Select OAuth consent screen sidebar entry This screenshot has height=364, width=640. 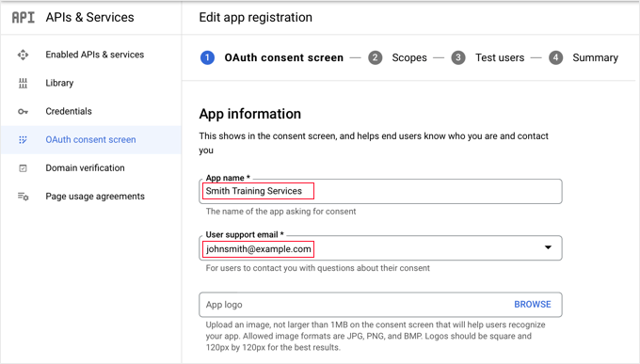[x=90, y=140]
